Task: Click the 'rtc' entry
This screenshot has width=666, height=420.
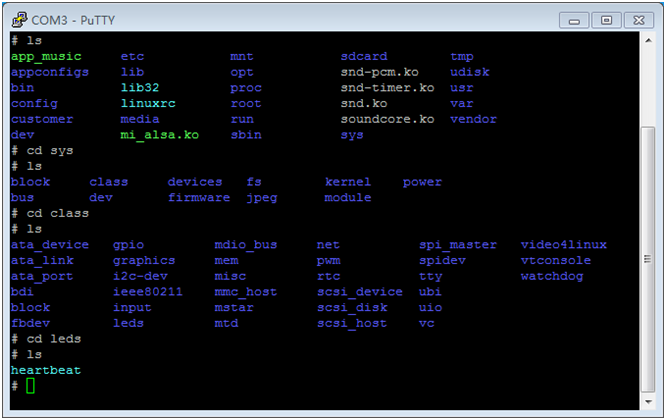Action: click(x=328, y=276)
